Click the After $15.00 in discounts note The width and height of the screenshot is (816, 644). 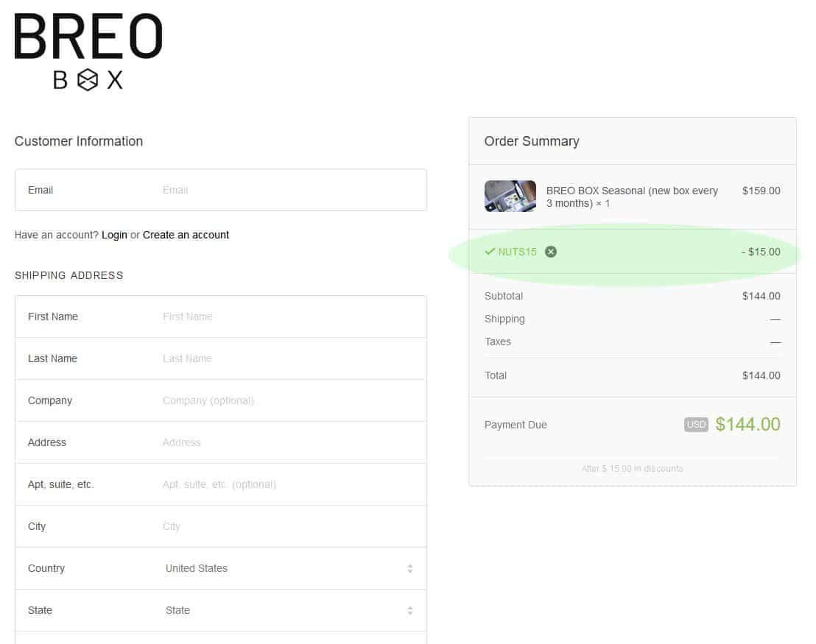pos(633,469)
